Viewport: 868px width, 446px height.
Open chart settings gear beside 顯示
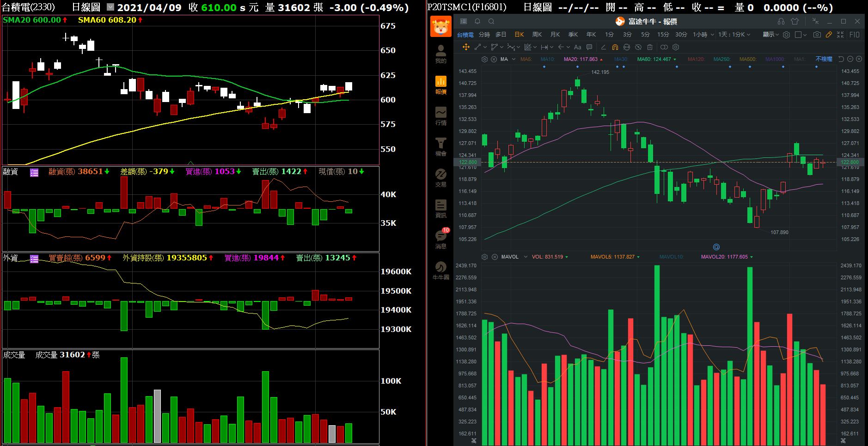786,35
